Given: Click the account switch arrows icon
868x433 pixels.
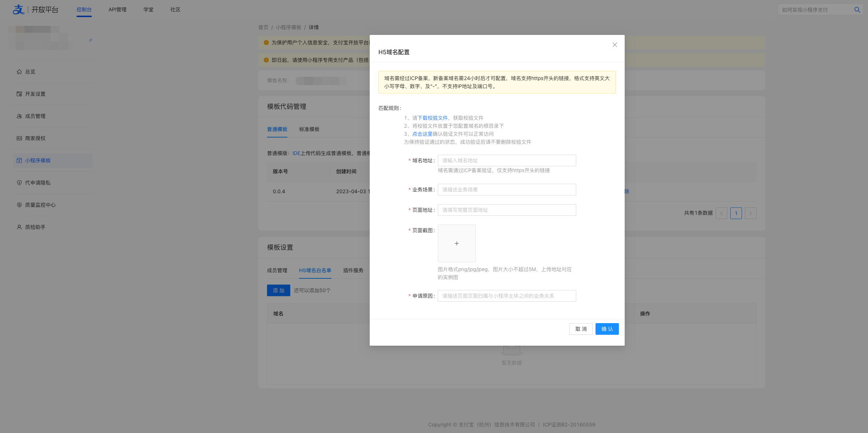Looking at the screenshot, I should coord(91,40).
